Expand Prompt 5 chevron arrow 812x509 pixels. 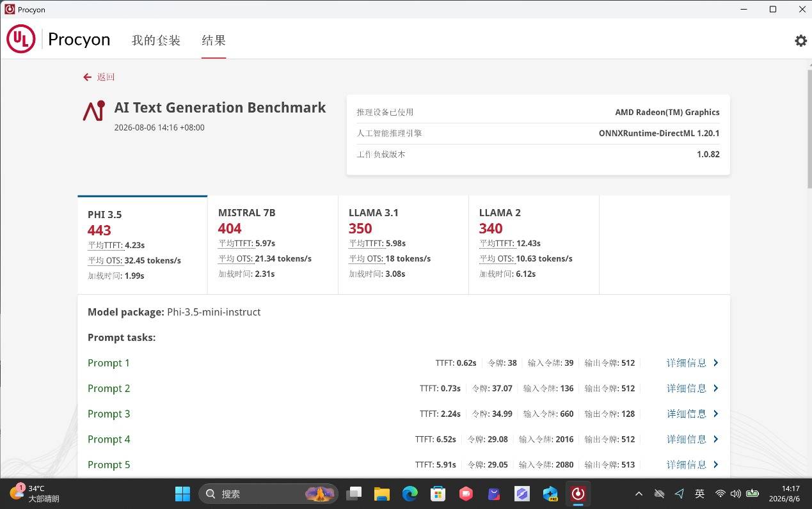pos(716,465)
